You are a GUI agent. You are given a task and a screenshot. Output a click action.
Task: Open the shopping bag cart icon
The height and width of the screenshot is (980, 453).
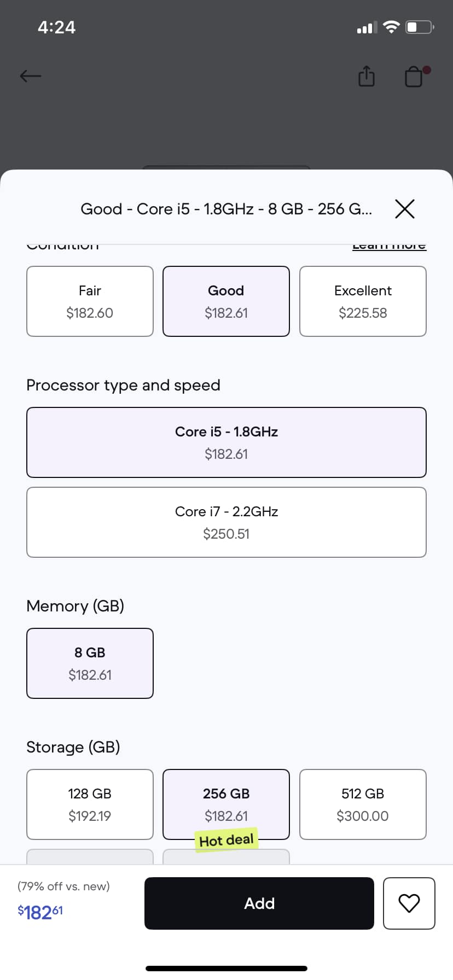point(416,76)
